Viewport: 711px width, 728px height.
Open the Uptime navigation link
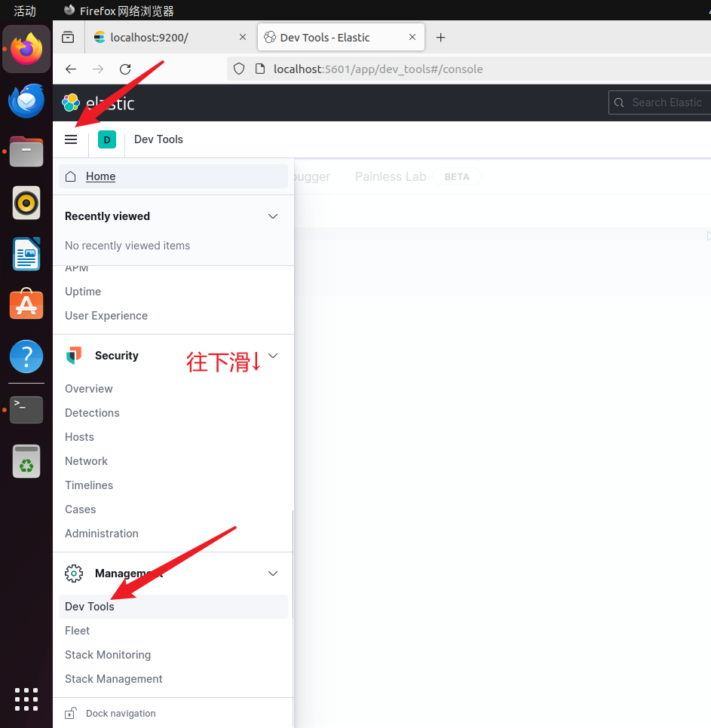click(x=83, y=292)
